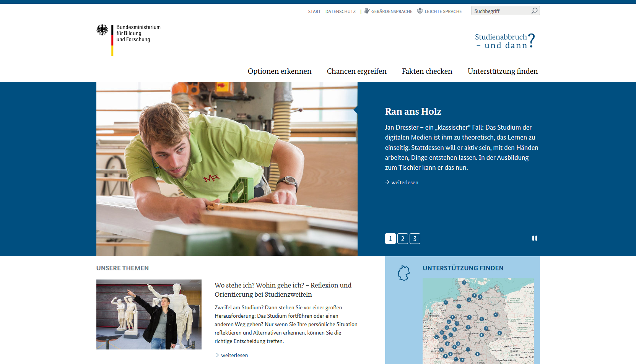Open the DATENSCHUTZ link
This screenshot has width=636, height=364.
coord(340,11)
